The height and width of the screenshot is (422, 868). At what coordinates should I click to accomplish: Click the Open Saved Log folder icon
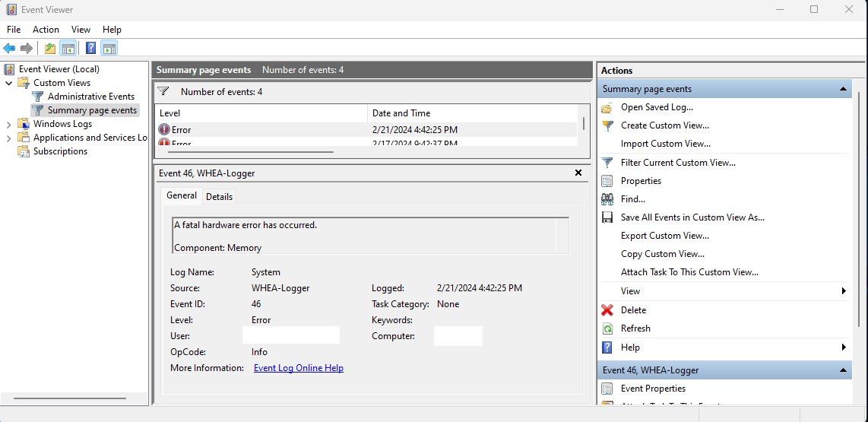click(607, 107)
